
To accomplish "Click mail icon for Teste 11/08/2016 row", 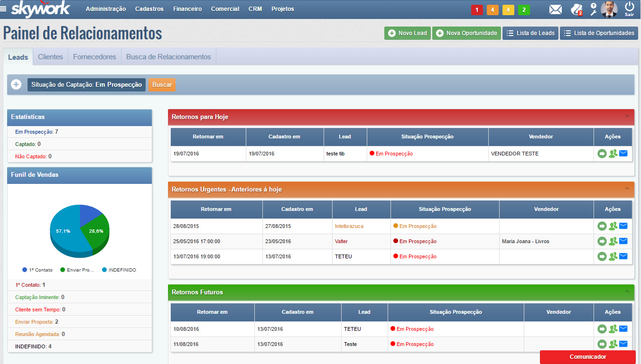I will tap(623, 344).
